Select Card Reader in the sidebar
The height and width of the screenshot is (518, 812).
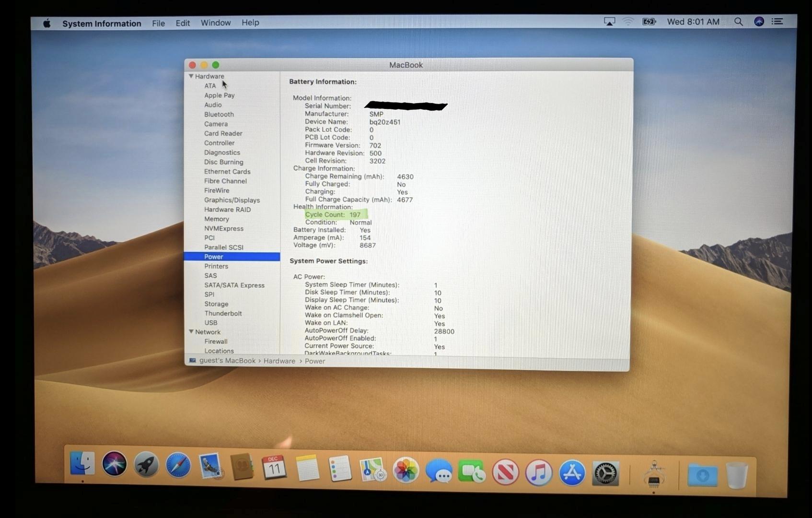click(x=223, y=133)
